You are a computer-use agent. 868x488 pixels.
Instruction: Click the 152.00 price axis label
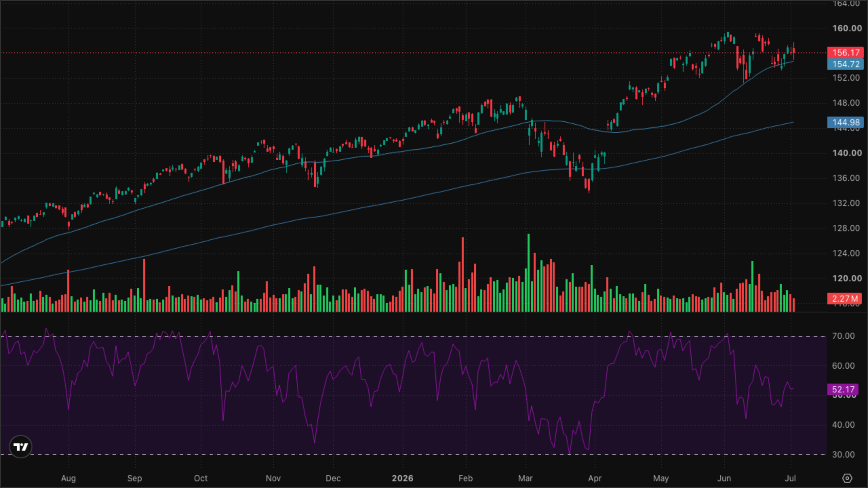[846, 78]
